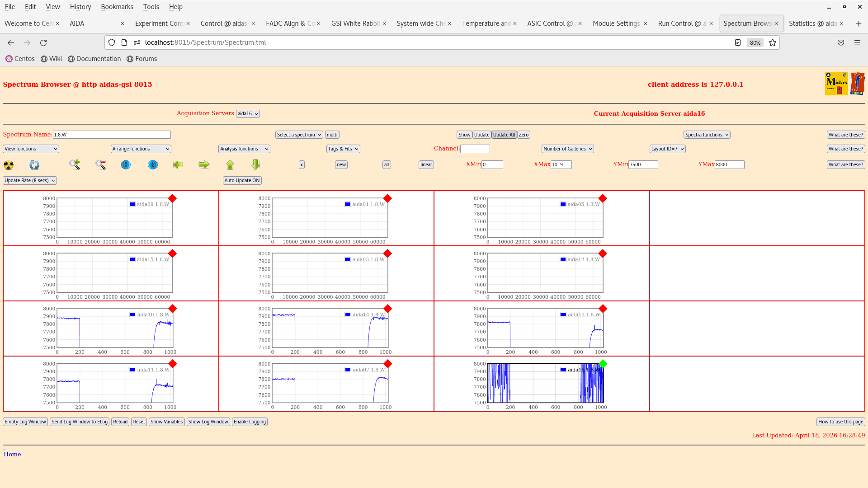Click the zoom in magnifier icon
This screenshot has width=868, height=488.
point(75,165)
